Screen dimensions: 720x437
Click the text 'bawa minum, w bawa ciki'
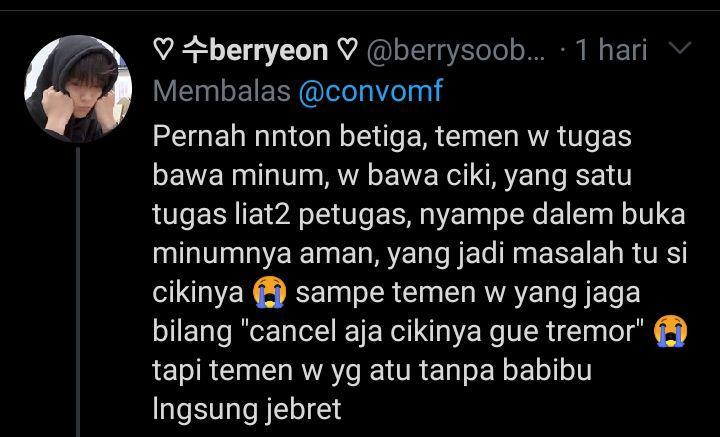[x=324, y=176]
